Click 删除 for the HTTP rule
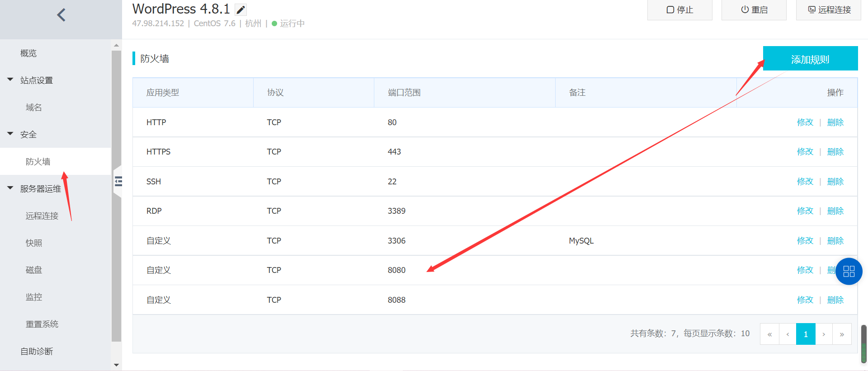This screenshot has height=371, width=868. [835, 122]
